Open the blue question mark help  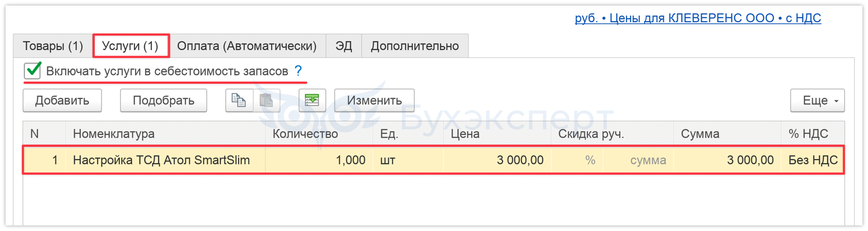298,71
